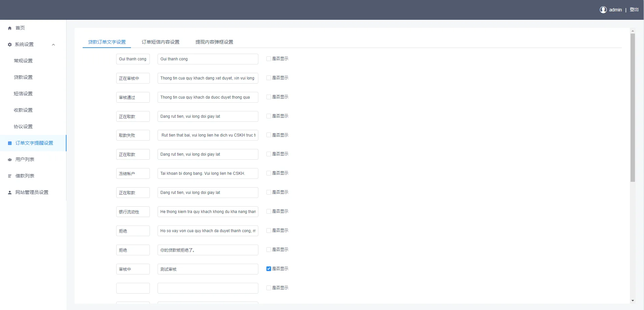Viewport: 644px width, 310px height.
Task: Click the system settings gear icon
Action: click(x=10, y=45)
